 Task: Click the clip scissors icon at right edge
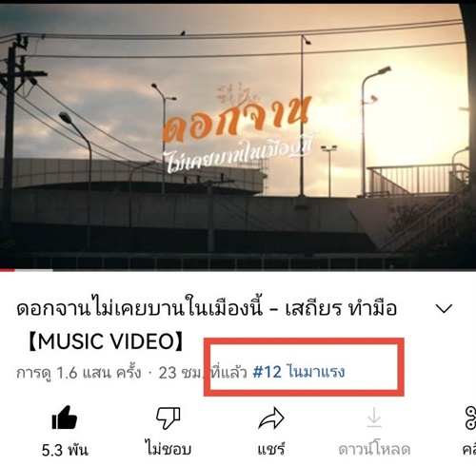pyautogui.click(x=470, y=418)
